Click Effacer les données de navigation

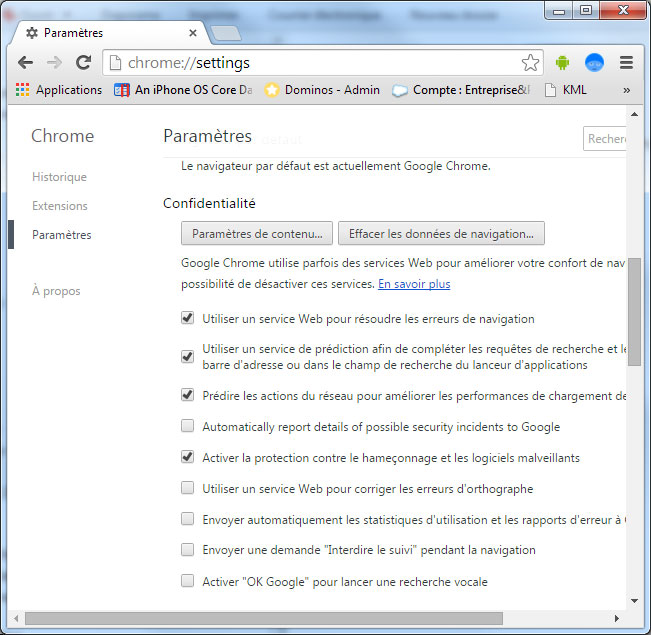[x=441, y=233]
